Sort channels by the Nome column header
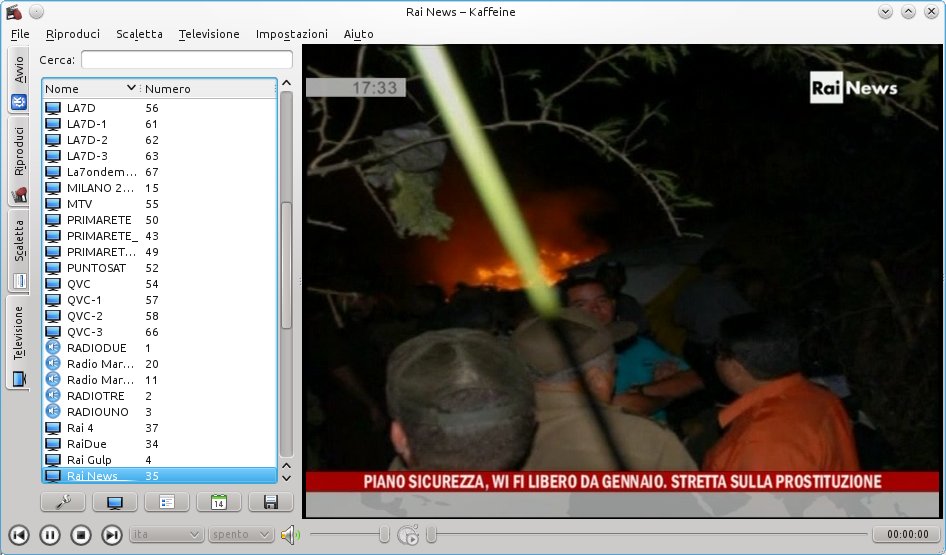The image size is (946, 555). (x=90, y=89)
